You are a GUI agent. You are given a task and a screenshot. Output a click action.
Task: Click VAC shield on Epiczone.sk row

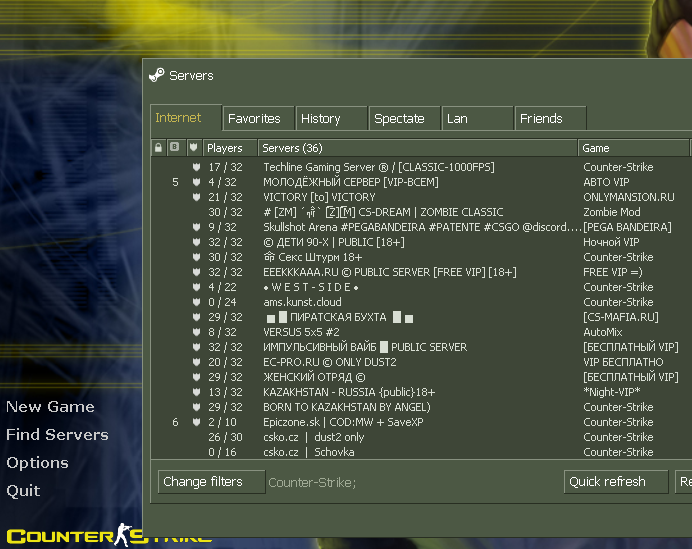[196, 422]
